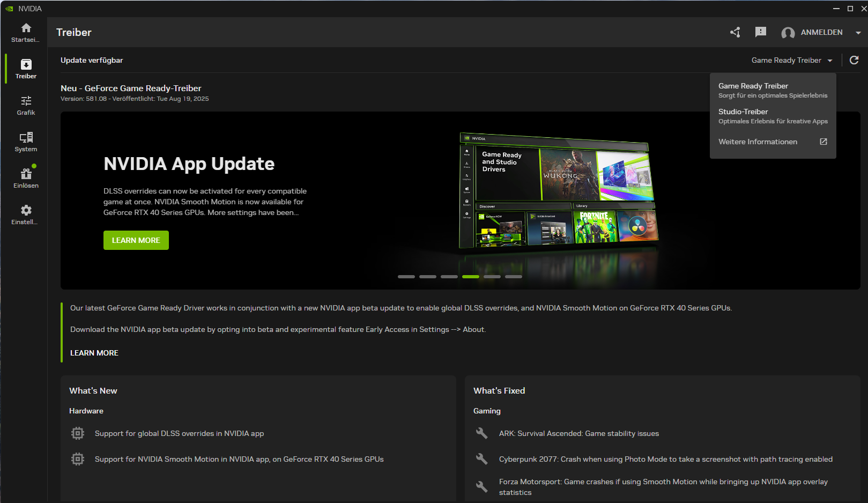Open the Einstellungen gear icon
Image resolution: width=868 pixels, height=503 pixels.
26,210
